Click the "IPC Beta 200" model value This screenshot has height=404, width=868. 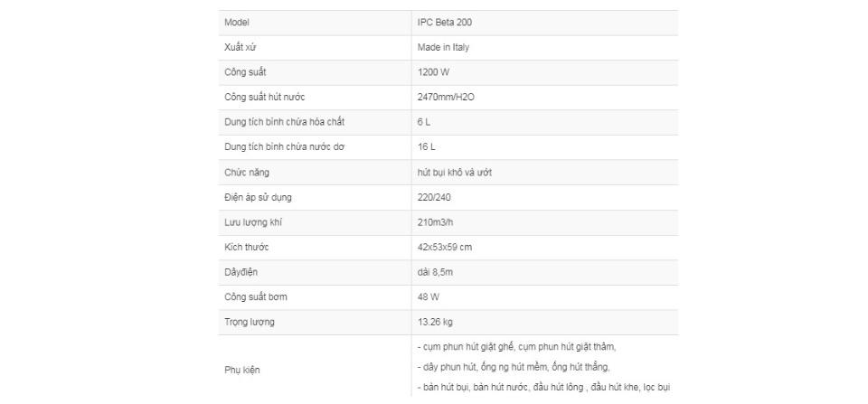point(444,22)
